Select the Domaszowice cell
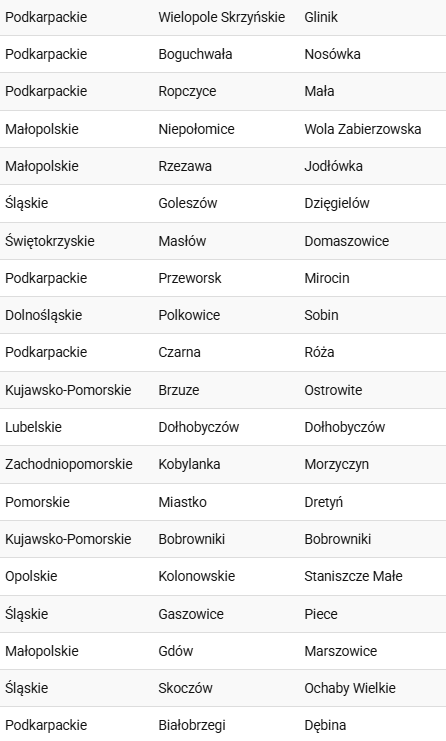This screenshot has width=446, height=741. 346,241
